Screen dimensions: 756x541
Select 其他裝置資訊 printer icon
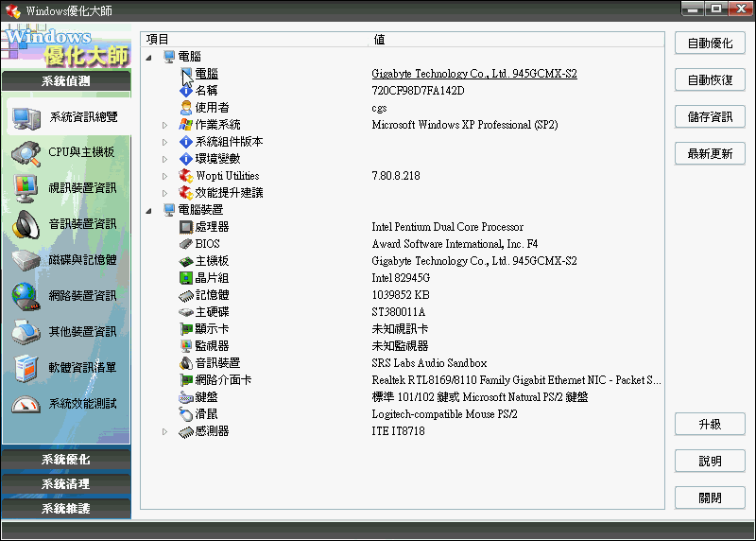[x=26, y=332]
